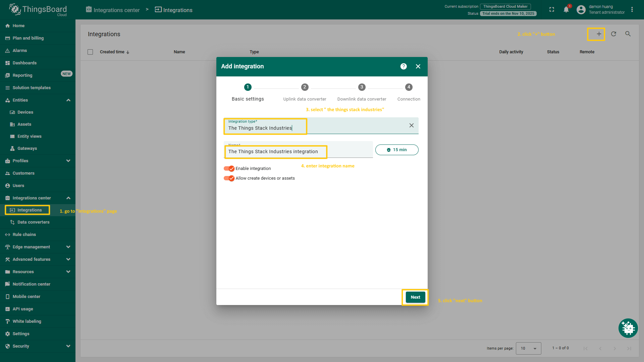Open Data converters in sidebar

[x=33, y=222]
